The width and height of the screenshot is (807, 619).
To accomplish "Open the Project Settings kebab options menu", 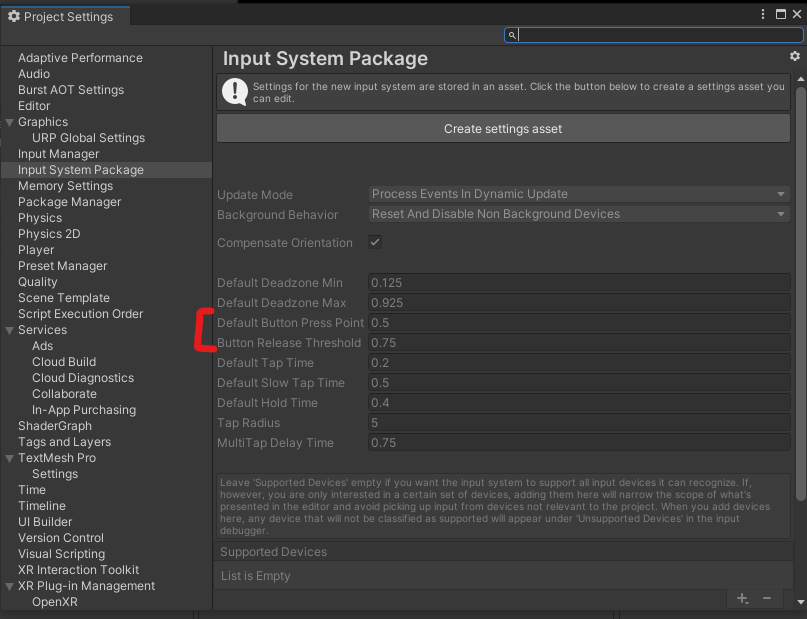I will pyautogui.click(x=763, y=14).
